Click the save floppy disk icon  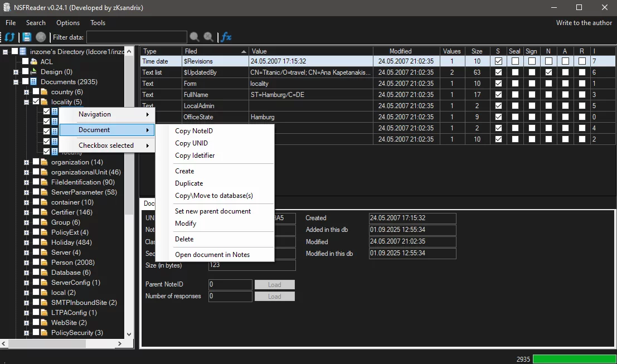pos(26,37)
